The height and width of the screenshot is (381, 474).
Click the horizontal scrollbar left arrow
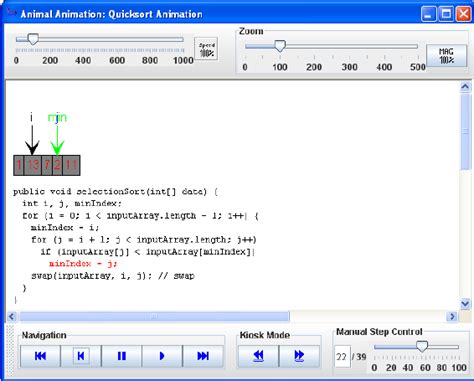(x=12, y=316)
